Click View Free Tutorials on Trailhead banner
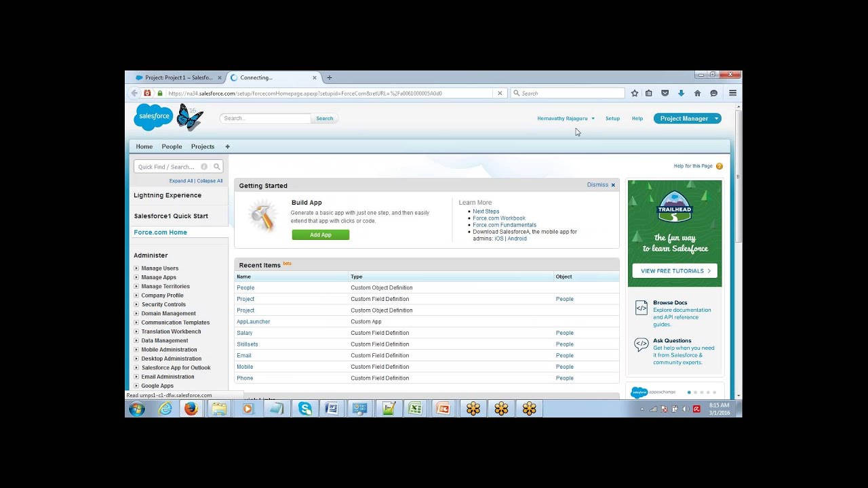This screenshot has width=868, height=488. [x=675, y=270]
